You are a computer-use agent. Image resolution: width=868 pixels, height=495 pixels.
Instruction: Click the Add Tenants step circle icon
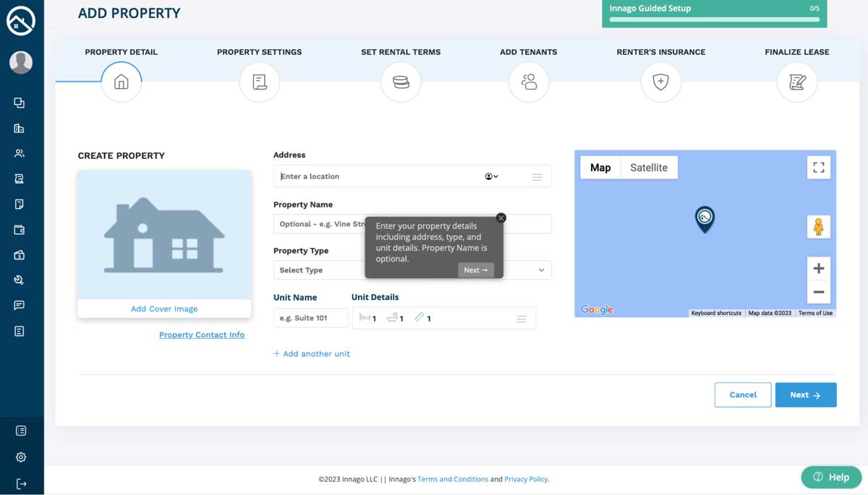529,82
